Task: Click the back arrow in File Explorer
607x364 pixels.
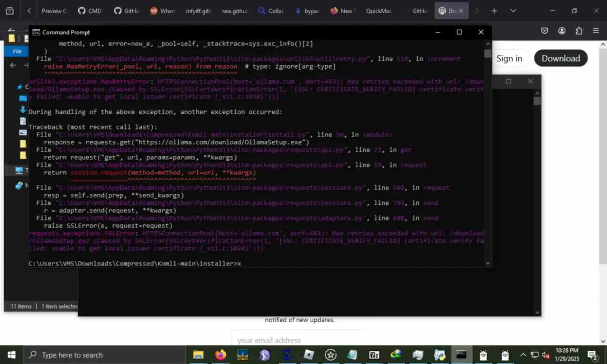Action: coord(13,65)
